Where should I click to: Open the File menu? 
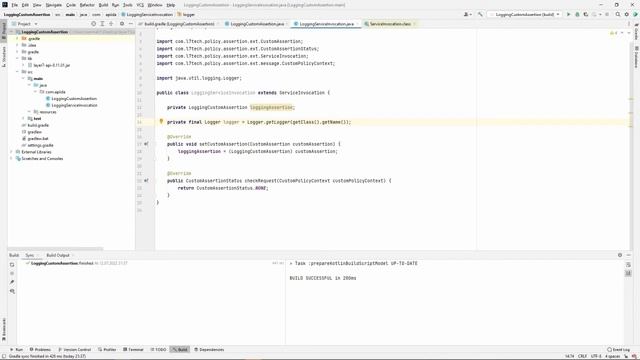[x=14, y=5]
